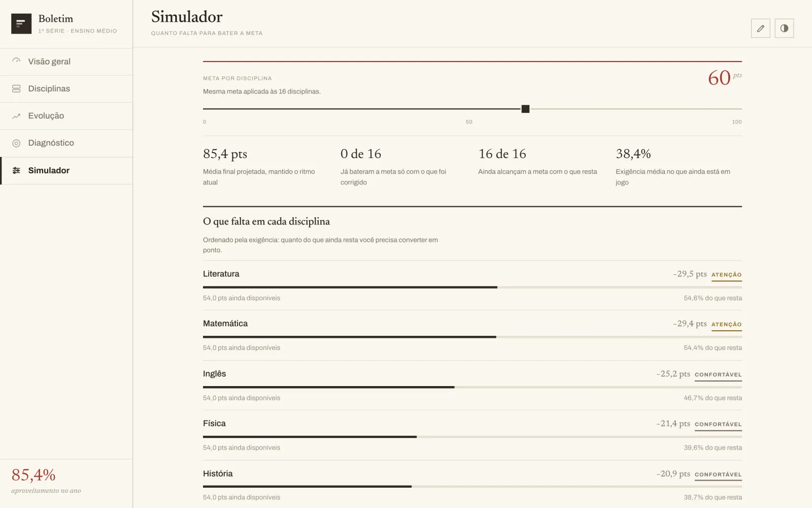Click the Literatura discipline row
This screenshot has height=508, width=812.
(x=472, y=285)
